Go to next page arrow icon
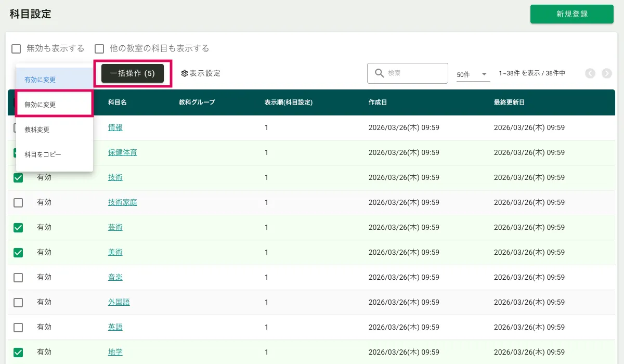Image resolution: width=624 pixels, height=364 pixels. tap(607, 73)
